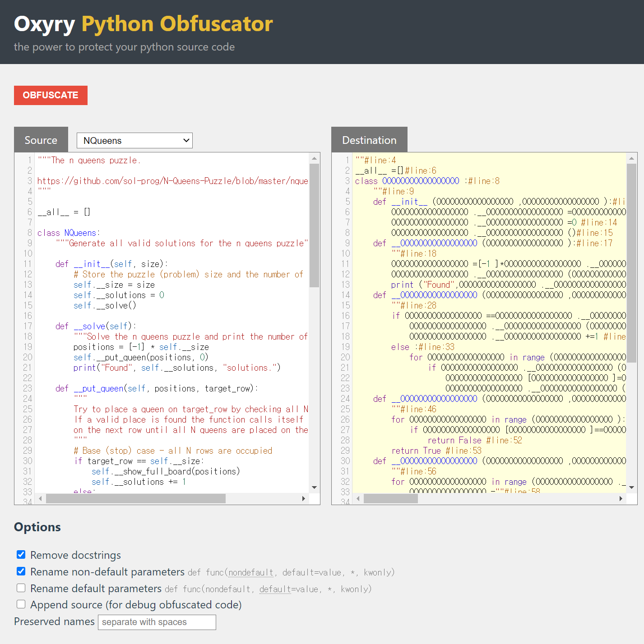The width and height of the screenshot is (644, 644).
Task: Focus the Preserved names input field
Action: [x=157, y=622]
